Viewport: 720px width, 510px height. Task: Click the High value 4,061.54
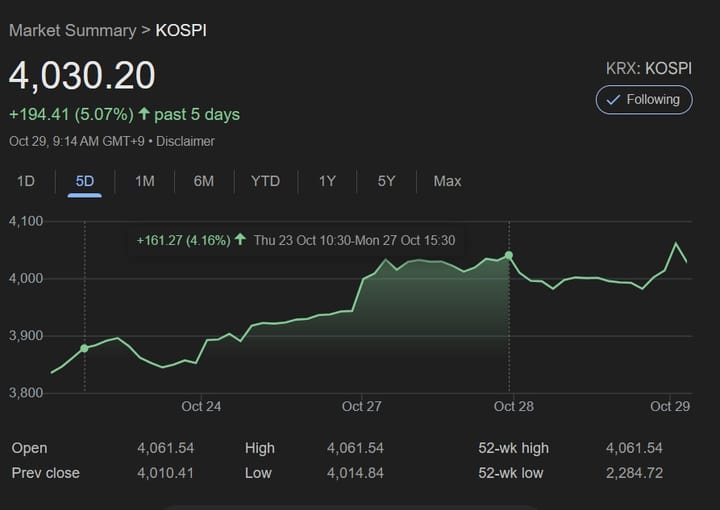point(355,448)
